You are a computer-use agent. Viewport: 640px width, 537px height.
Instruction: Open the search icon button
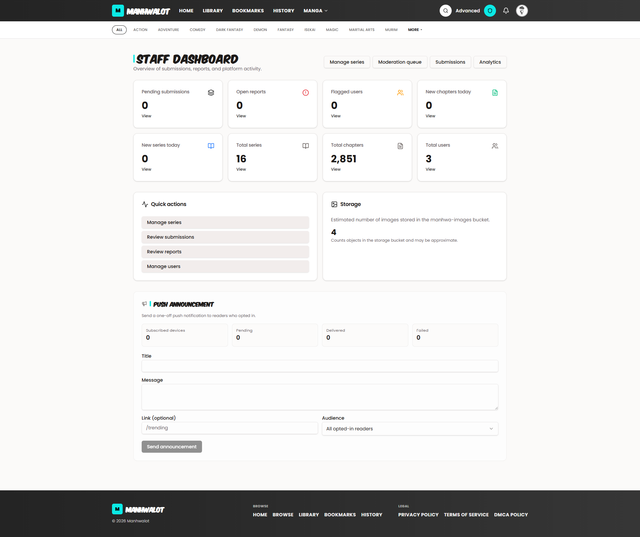pos(445,11)
